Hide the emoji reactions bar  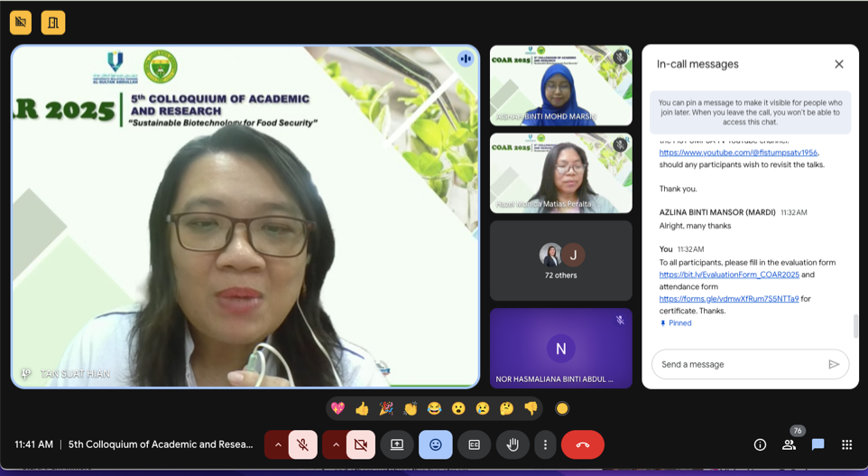click(x=436, y=444)
